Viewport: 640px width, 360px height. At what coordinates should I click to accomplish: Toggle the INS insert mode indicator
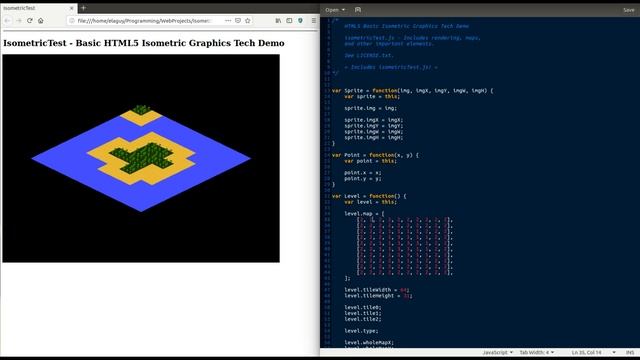[630, 352]
